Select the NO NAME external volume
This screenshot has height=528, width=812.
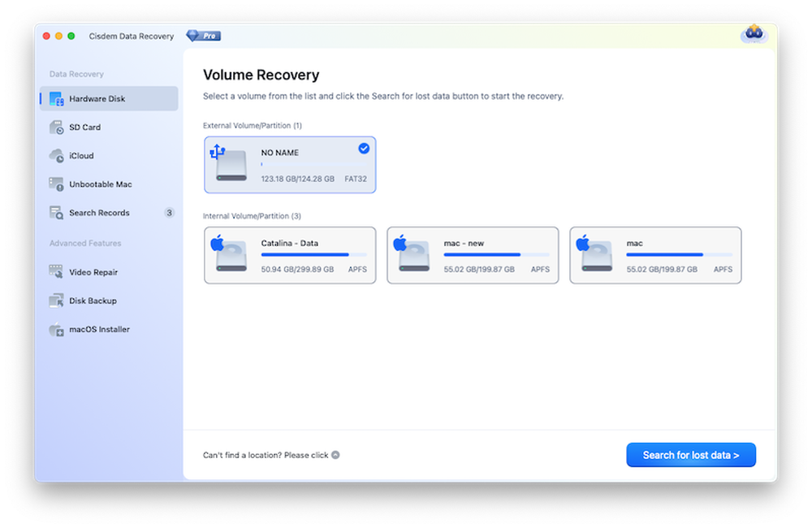click(290, 164)
